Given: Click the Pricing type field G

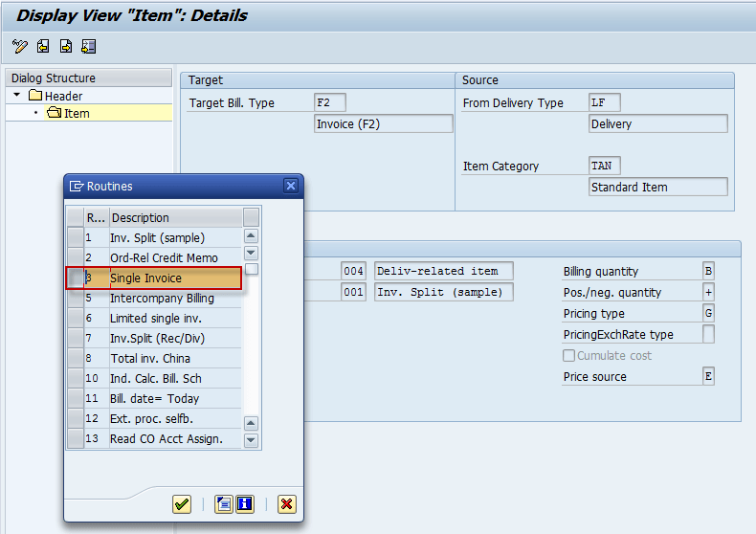Looking at the screenshot, I should [708, 313].
